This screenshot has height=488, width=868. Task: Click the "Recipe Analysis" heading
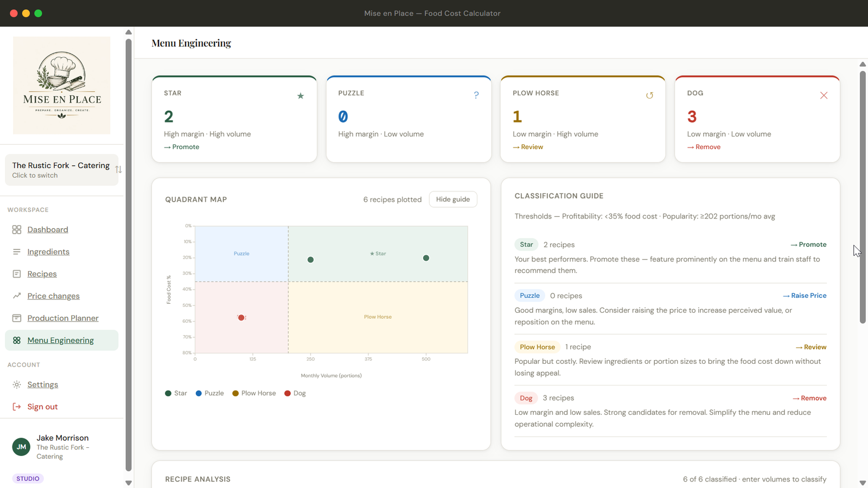pos(198,479)
